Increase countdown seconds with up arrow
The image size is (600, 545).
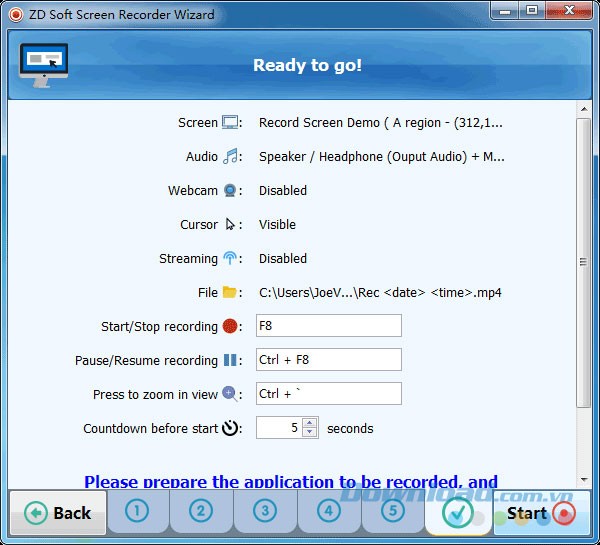point(310,423)
